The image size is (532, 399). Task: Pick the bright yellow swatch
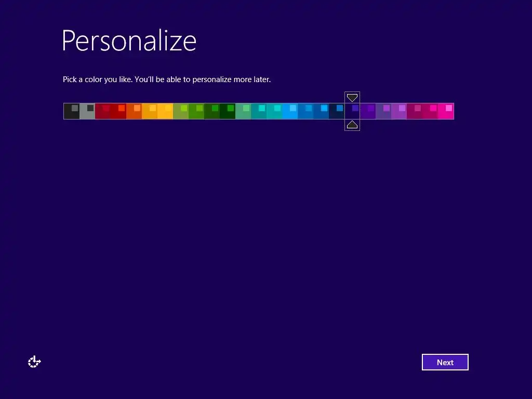pos(165,111)
